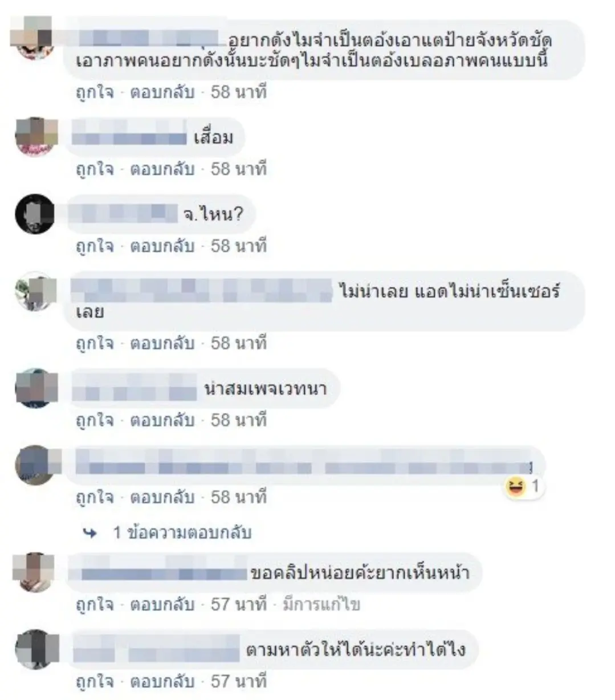Open blurred name of 'เสื่อม' commenter
Viewport: 615px width, 700px height.
tap(131, 137)
